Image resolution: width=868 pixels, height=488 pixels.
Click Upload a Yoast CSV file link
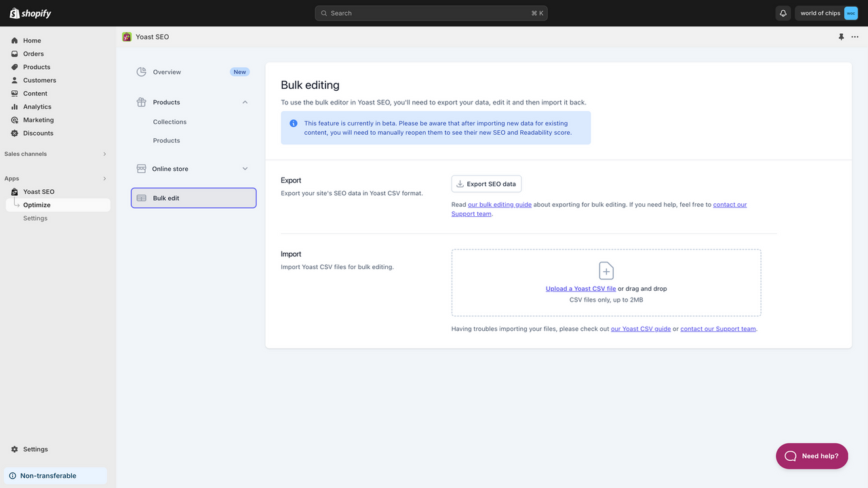[x=580, y=289]
